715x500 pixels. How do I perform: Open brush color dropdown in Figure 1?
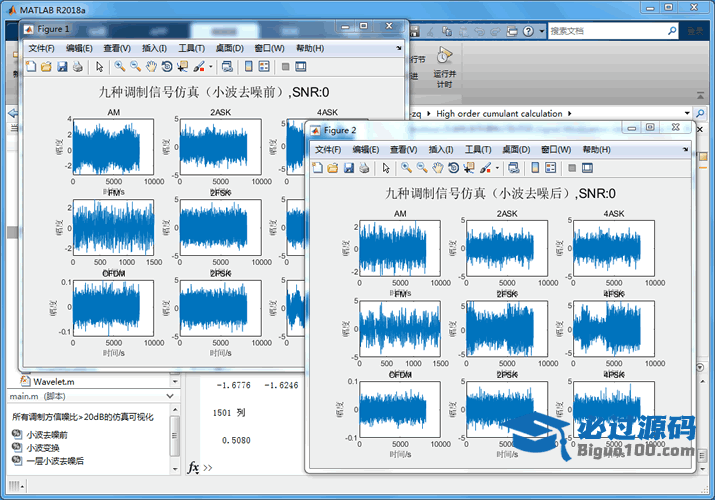click(209, 67)
